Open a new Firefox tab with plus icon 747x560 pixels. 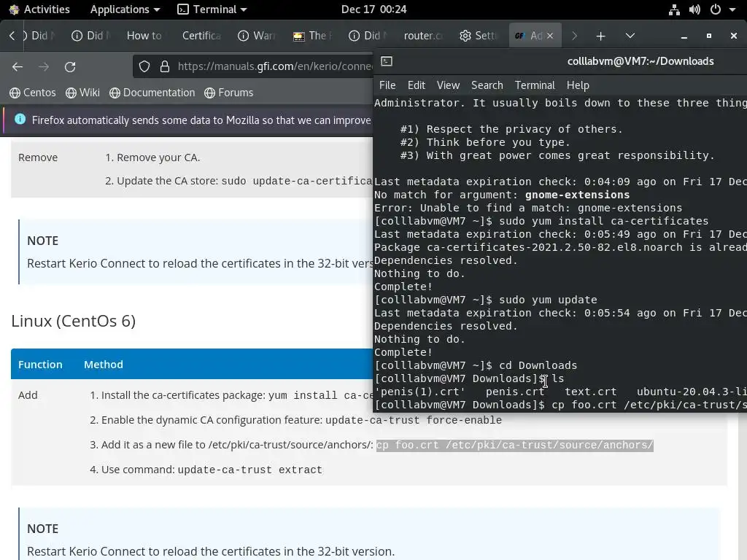pos(601,36)
